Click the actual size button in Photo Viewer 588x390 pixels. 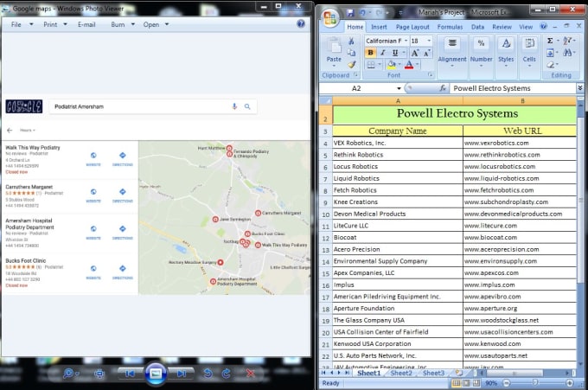99,374
